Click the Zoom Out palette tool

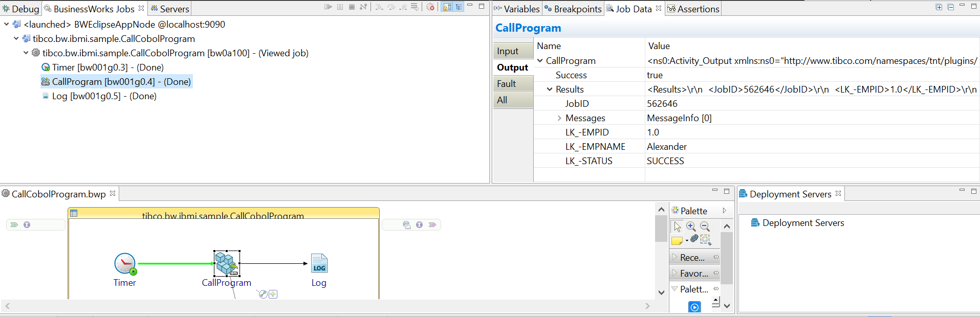705,227
